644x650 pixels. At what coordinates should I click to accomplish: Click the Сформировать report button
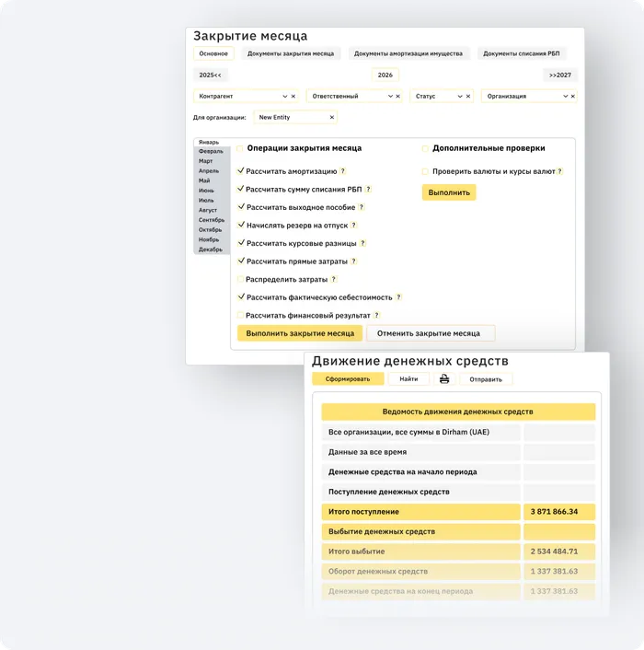[x=348, y=378]
